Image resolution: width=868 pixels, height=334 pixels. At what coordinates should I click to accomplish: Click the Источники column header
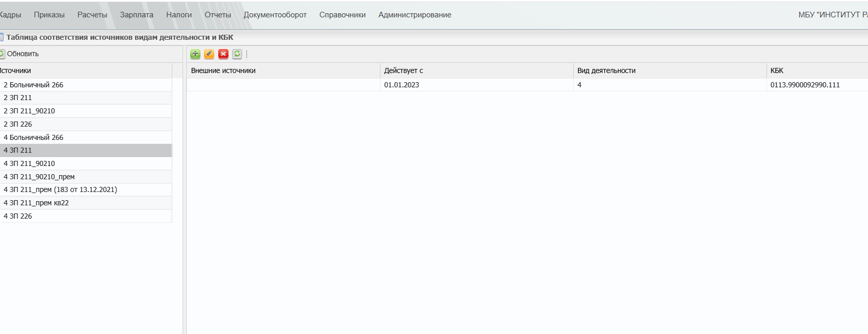point(86,70)
